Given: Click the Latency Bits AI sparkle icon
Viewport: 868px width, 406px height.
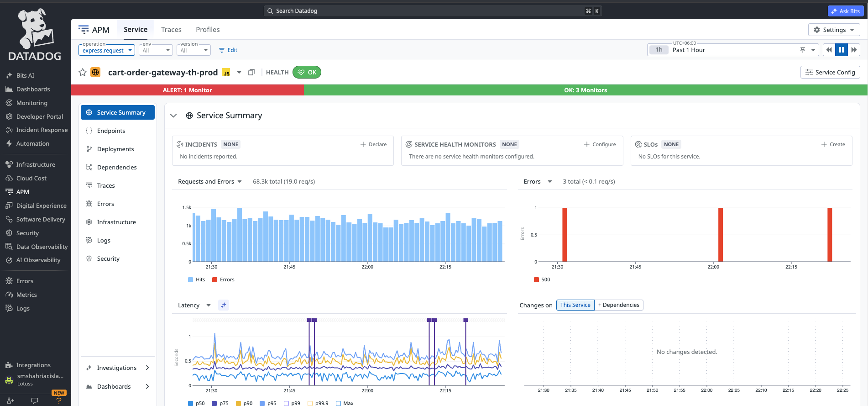Looking at the screenshot, I should tap(223, 305).
